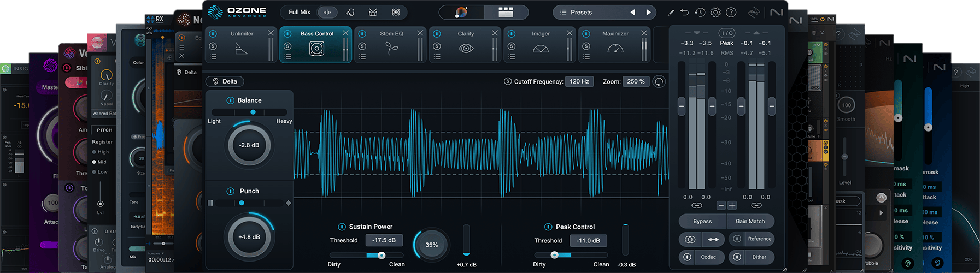This screenshot has height=273, width=980.
Task: Open the Master Assistant orb view
Action: point(461,12)
